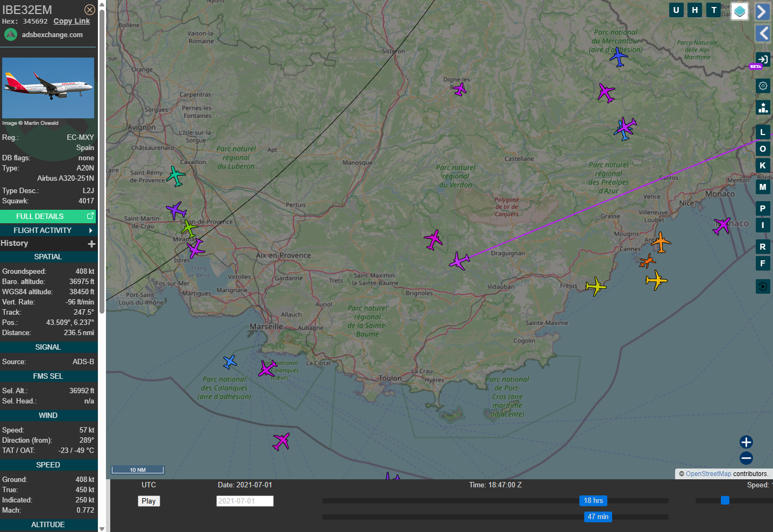Click the replay history icon
The image size is (773, 532).
(x=763, y=286)
